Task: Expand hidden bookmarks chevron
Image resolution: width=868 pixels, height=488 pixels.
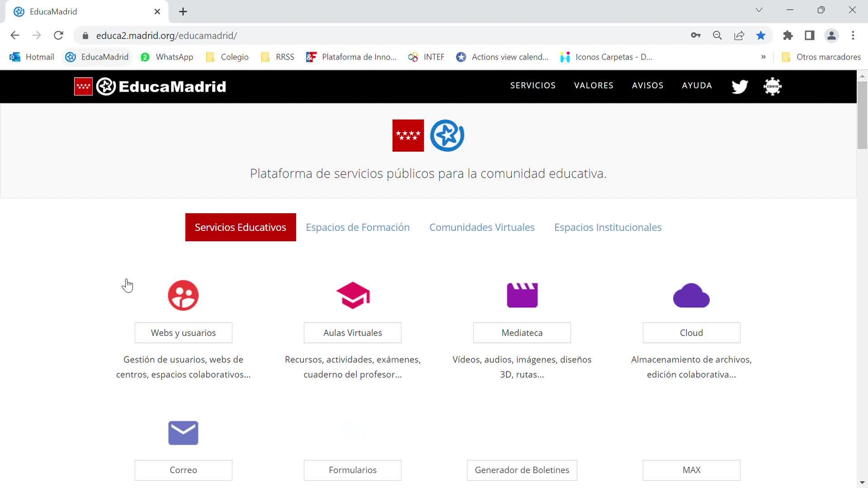Action: coord(763,57)
